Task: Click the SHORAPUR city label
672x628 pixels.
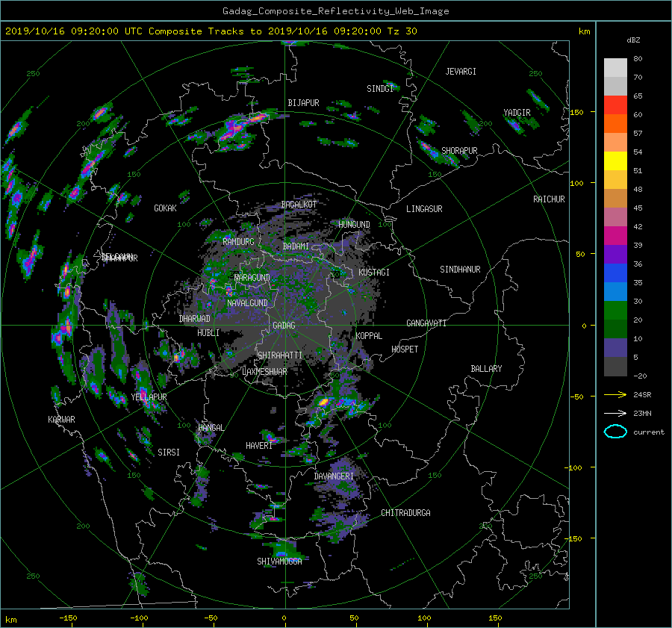Action: pyautogui.click(x=459, y=151)
